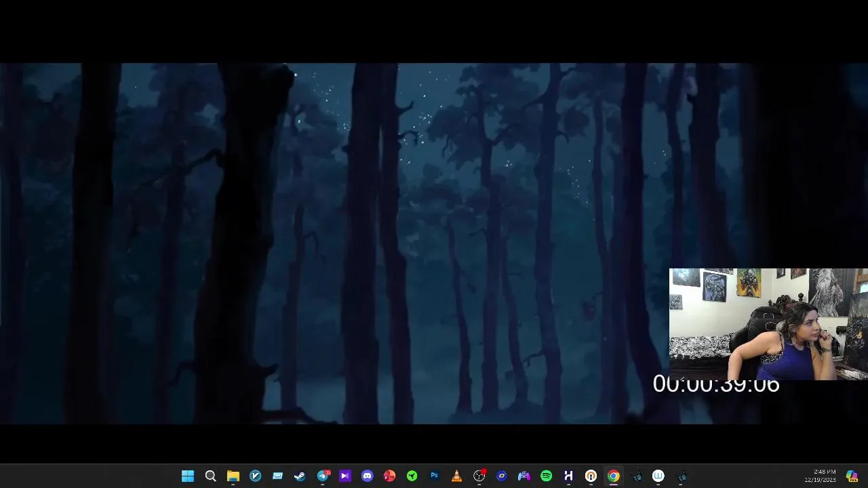Open the purple square taskbar app
The image size is (868, 488).
344,476
